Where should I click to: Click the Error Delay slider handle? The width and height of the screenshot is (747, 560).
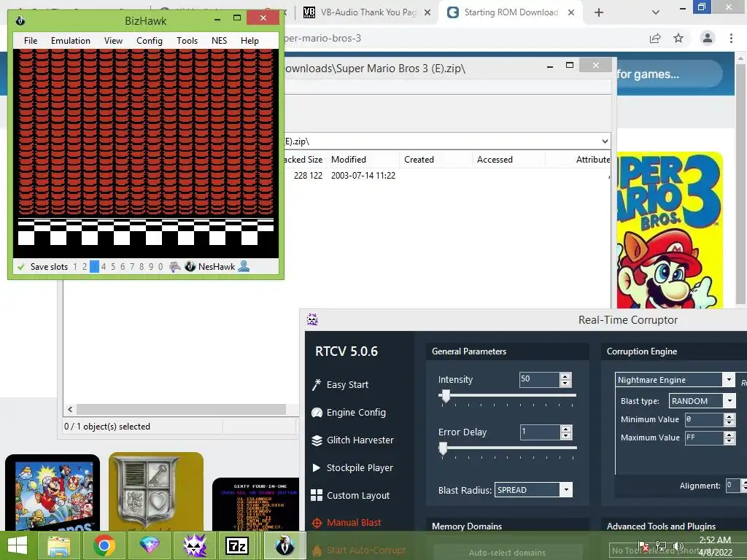point(443,448)
